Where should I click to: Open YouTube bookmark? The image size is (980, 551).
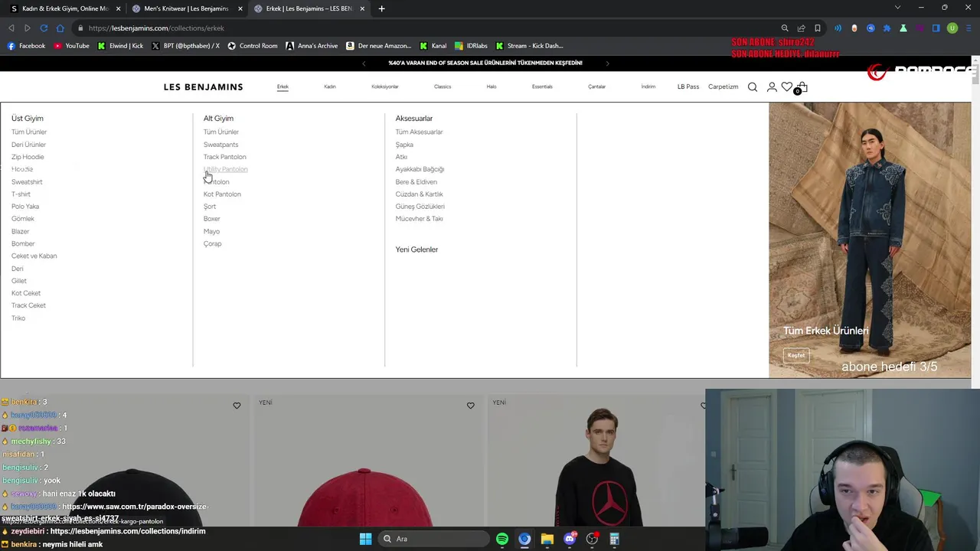(x=70, y=46)
